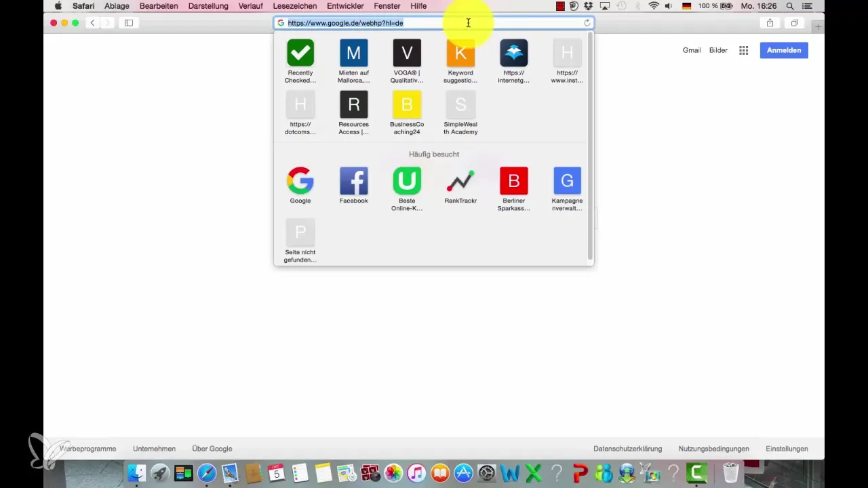Open the Recently Checked favorite
Viewport: 868px width, 488px height.
300,61
